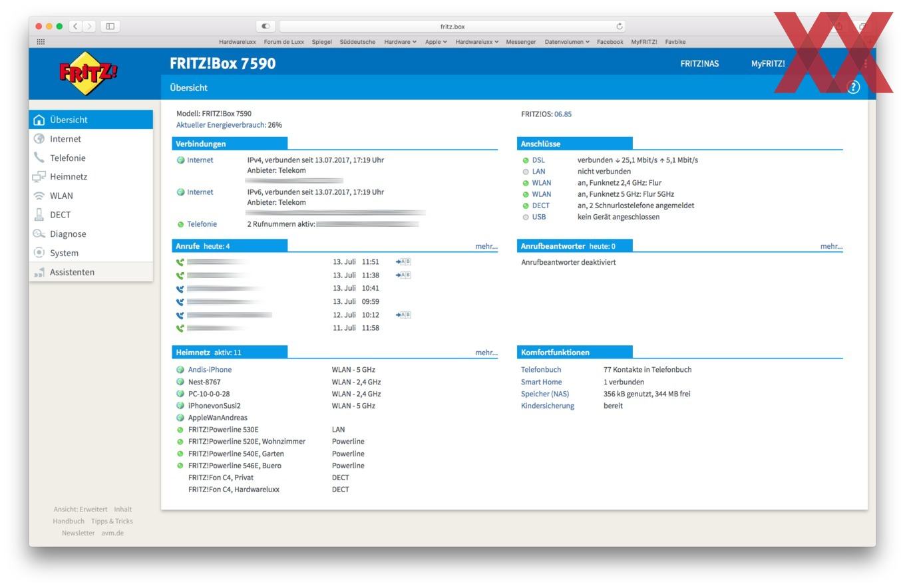
Task: Open Kindersicherung link
Action: click(548, 406)
